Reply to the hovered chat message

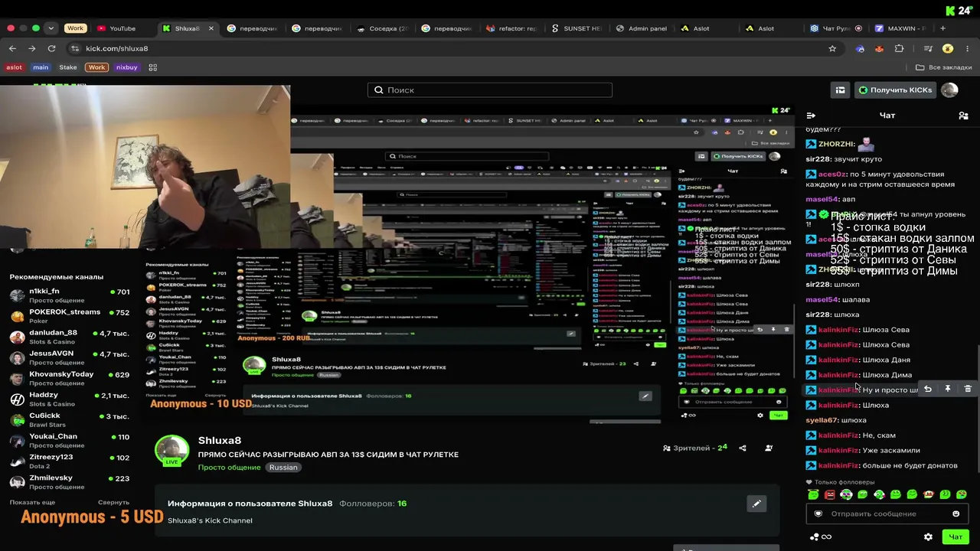(927, 390)
